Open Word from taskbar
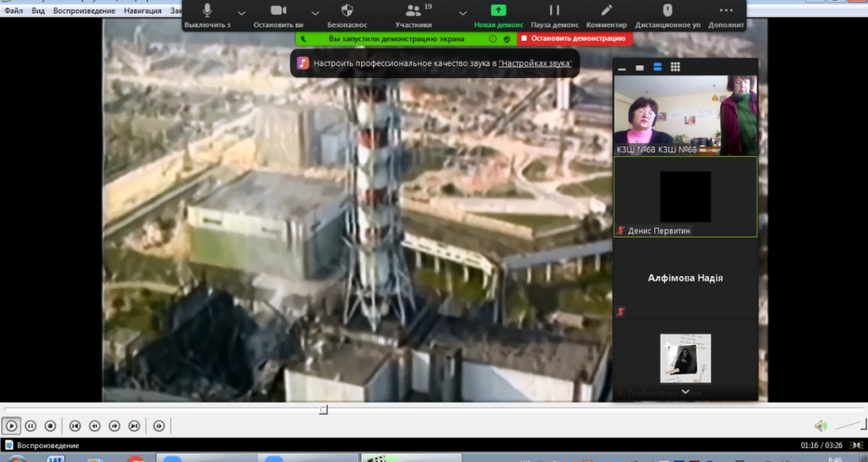 (x=55, y=459)
